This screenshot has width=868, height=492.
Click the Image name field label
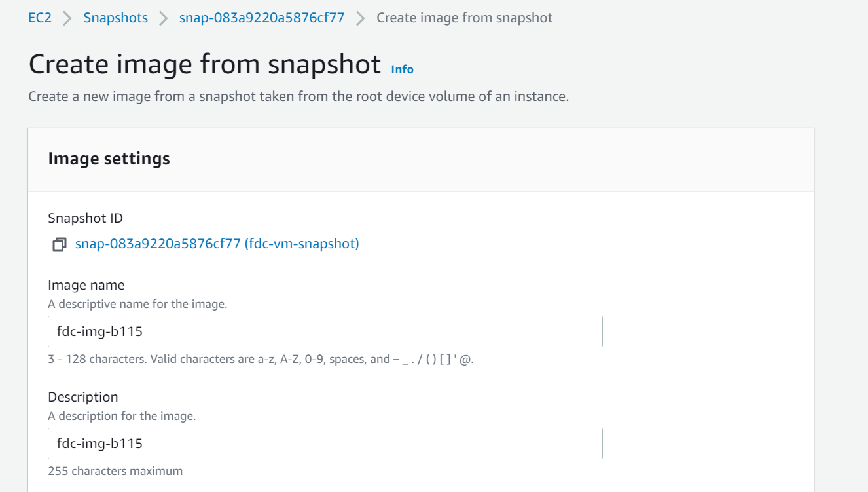click(x=86, y=285)
